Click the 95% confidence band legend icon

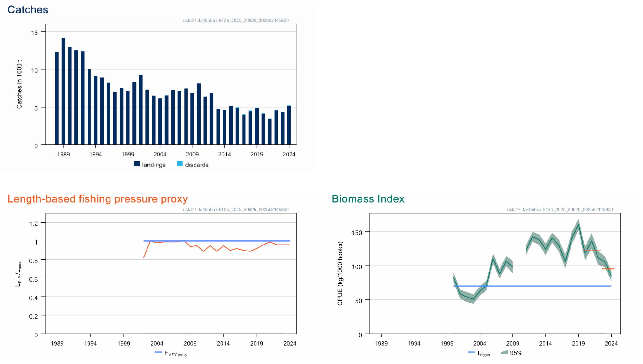pyautogui.click(x=505, y=352)
